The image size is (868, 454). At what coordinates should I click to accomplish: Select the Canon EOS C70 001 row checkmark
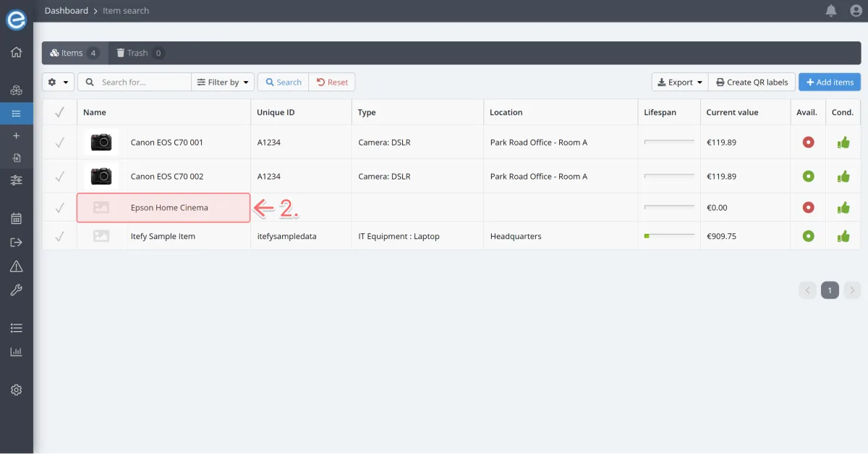(60, 143)
